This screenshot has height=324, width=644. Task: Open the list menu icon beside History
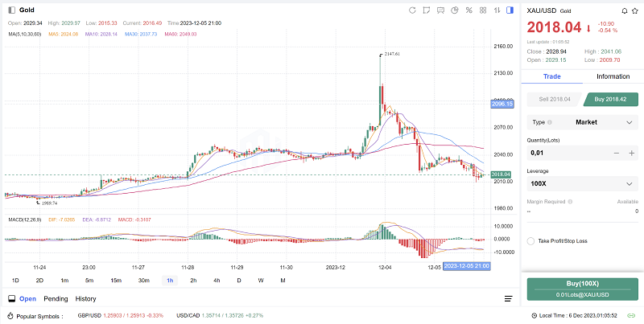(x=508, y=298)
